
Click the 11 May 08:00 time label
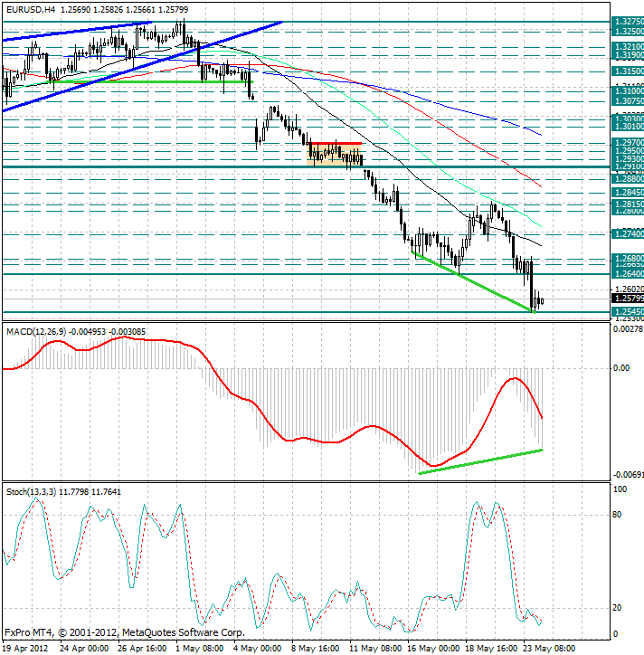[375, 649]
